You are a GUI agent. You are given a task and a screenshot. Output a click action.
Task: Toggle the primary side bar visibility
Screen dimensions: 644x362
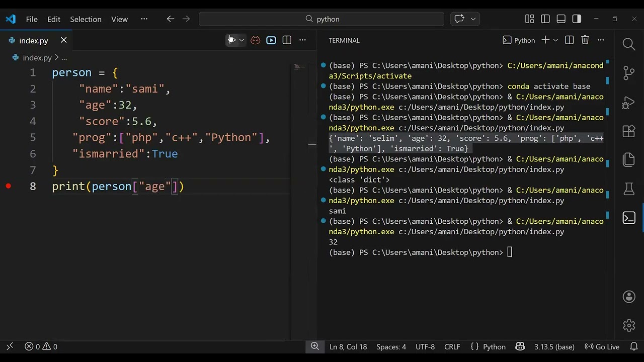pos(545,19)
